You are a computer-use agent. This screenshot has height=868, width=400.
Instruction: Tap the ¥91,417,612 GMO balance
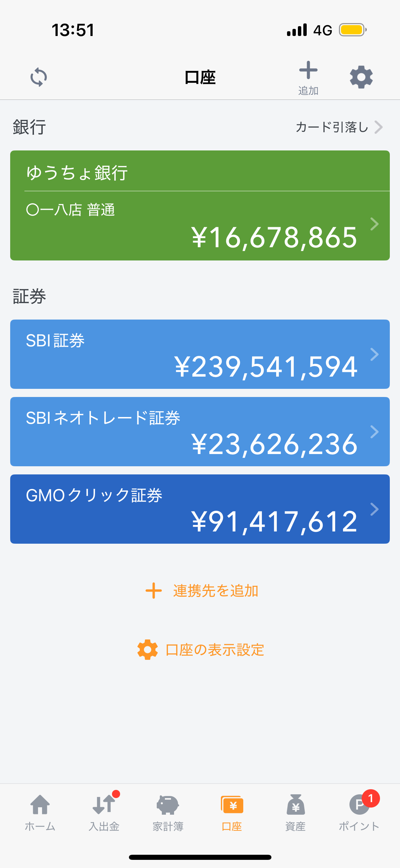tap(274, 522)
